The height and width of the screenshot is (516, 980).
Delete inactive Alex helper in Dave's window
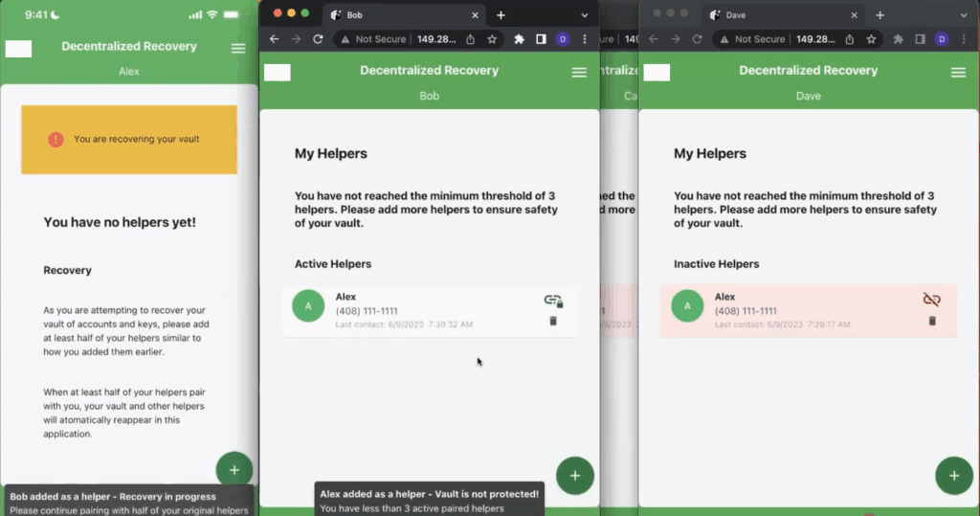(x=932, y=321)
